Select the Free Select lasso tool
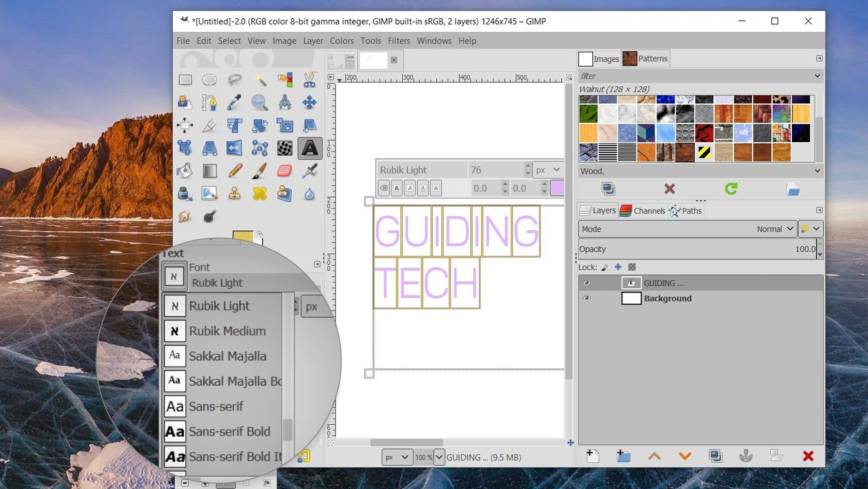This screenshot has height=489, width=868. (235, 80)
